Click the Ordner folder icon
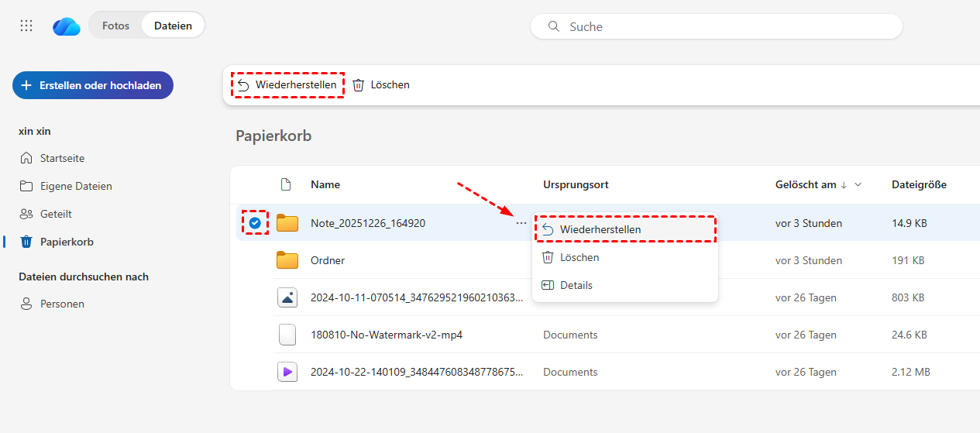 (x=287, y=260)
